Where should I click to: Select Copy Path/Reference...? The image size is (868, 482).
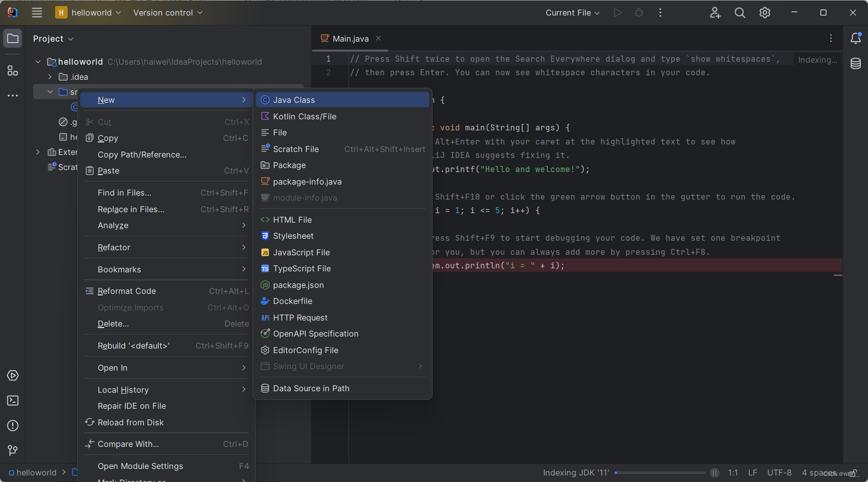point(166,154)
